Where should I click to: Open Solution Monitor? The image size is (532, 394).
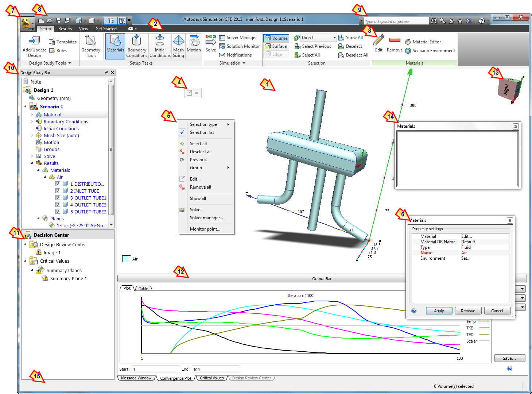pyautogui.click(x=239, y=46)
